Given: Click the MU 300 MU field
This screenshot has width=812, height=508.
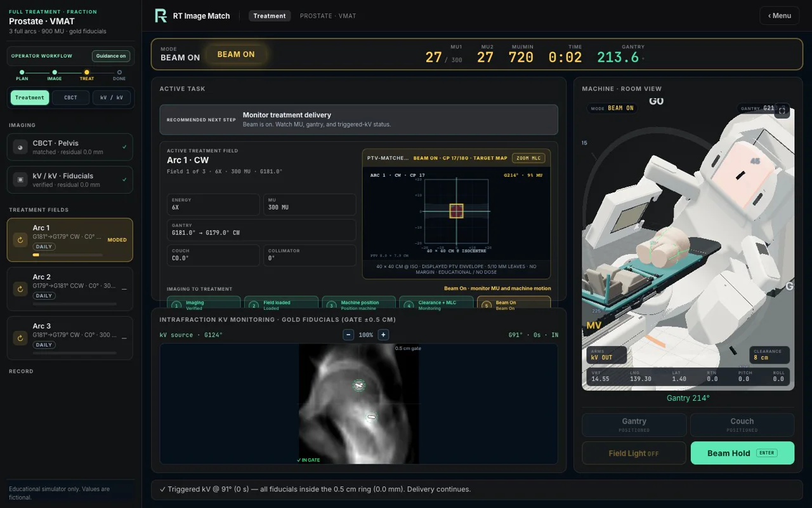Looking at the screenshot, I should (x=310, y=204).
